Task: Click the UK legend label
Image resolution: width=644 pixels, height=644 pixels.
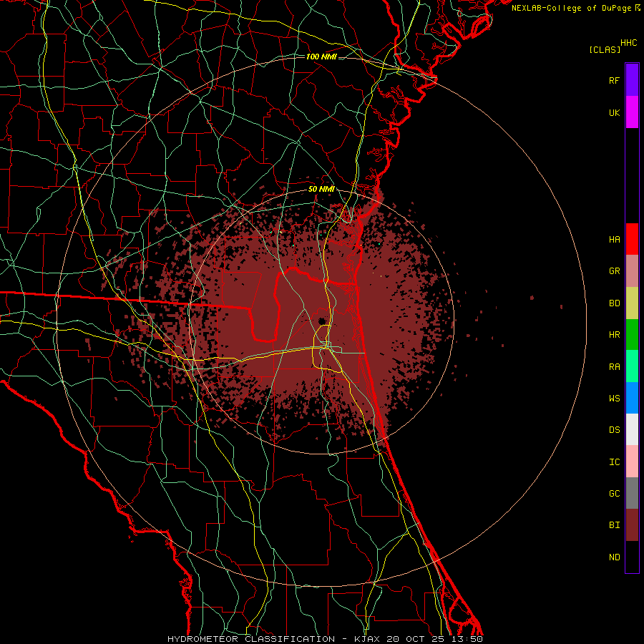Action: [614, 112]
